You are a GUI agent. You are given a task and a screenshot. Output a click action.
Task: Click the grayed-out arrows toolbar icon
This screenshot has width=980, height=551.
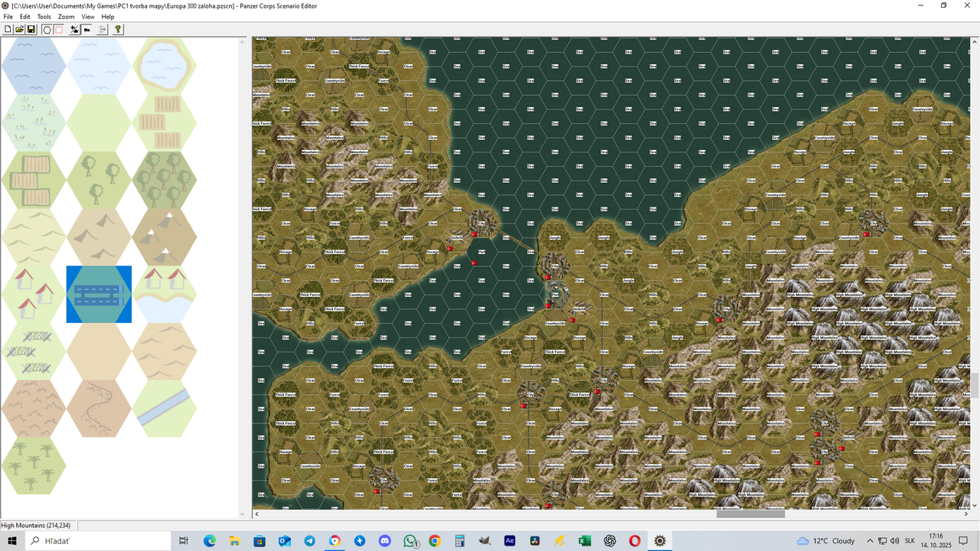pos(102,29)
